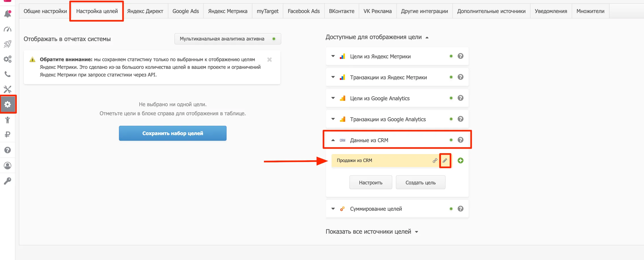Edit Продажи из CRM with pencil icon

pos(445,161)
